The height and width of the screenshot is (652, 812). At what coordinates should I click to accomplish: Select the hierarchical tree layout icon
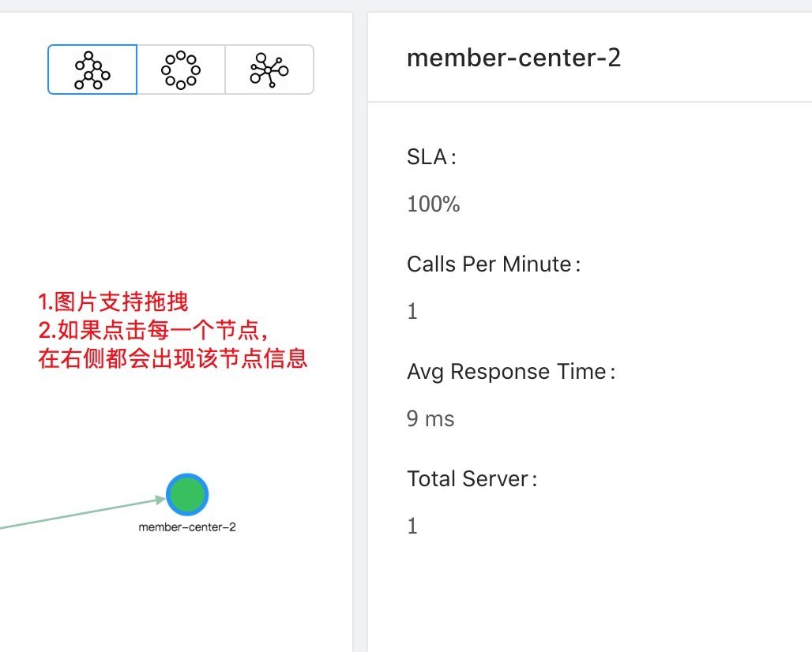point(92,69)
